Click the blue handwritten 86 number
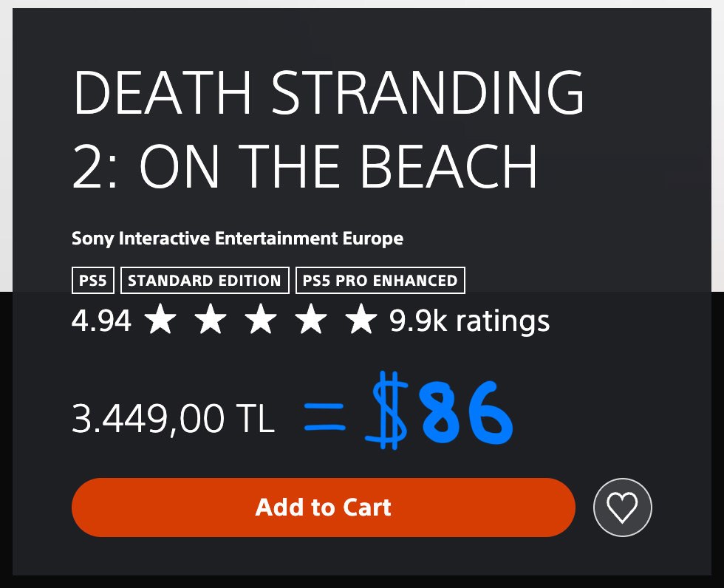The width and height of the screenshot is (724, 588). tap(465, 412)
